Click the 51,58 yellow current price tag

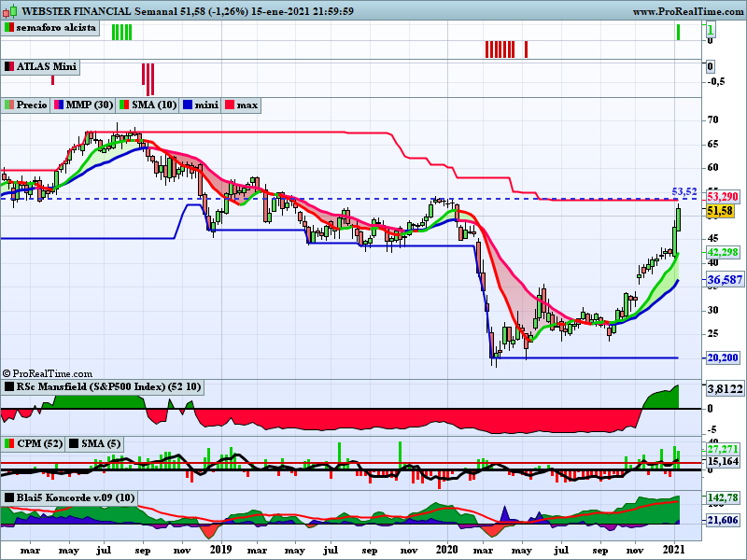point(720,211)
